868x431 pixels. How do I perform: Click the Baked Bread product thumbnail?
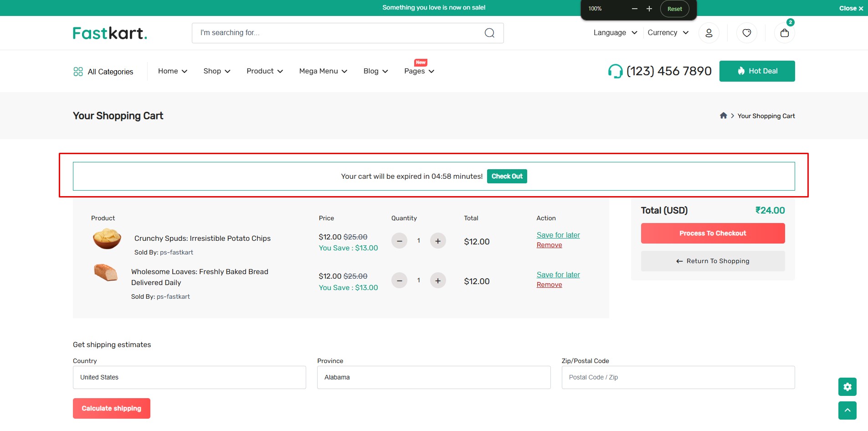point(106,272)
